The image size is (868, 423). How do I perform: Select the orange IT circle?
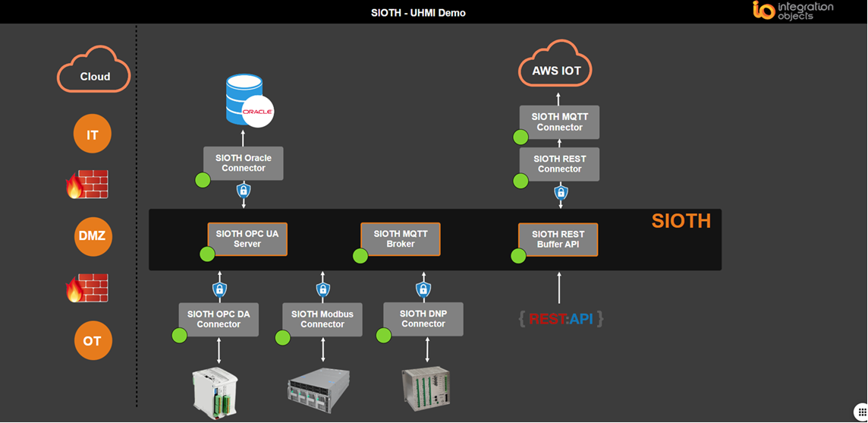tap(93, 134)
